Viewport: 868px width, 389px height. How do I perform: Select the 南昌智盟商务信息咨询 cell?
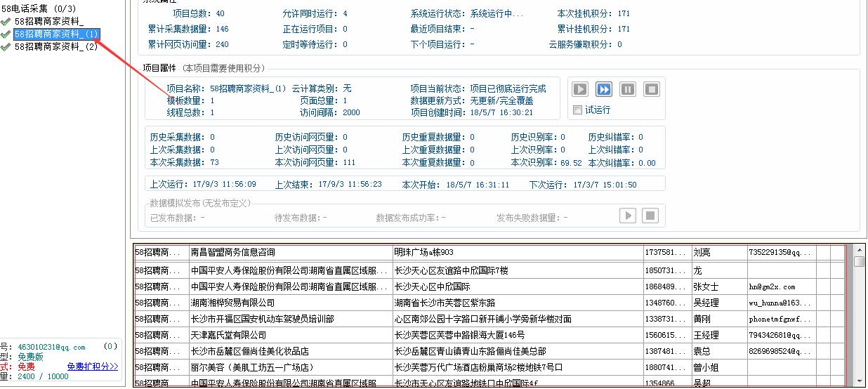291,252
